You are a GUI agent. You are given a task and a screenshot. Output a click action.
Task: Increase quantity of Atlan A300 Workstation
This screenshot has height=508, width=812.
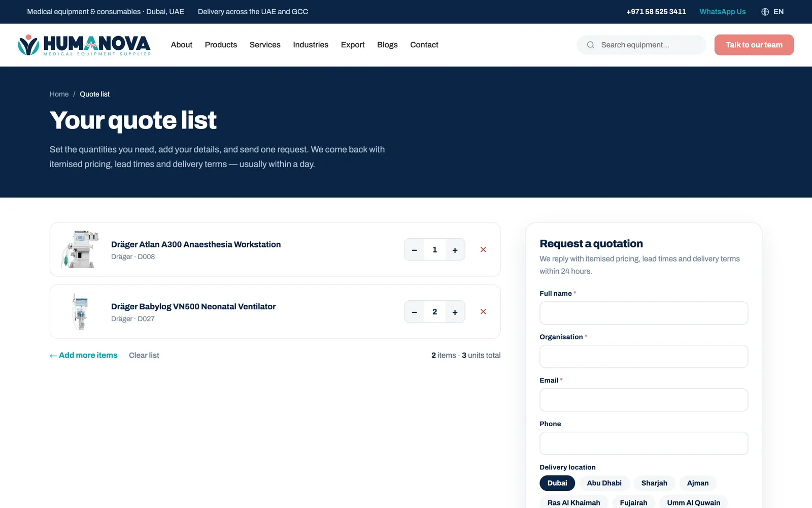(455, 249)
